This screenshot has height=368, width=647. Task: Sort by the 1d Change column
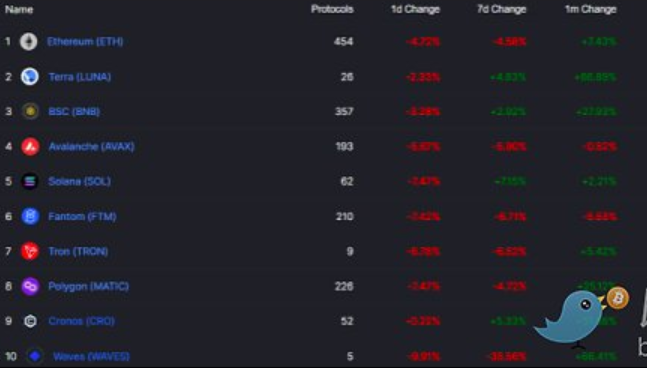[x=416, y=9]
